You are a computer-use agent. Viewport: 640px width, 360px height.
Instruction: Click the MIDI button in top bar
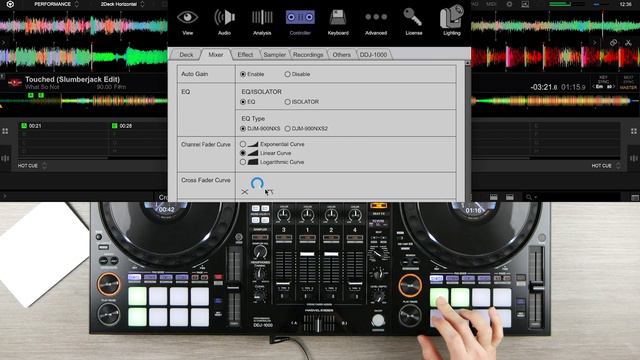[491, 4]
